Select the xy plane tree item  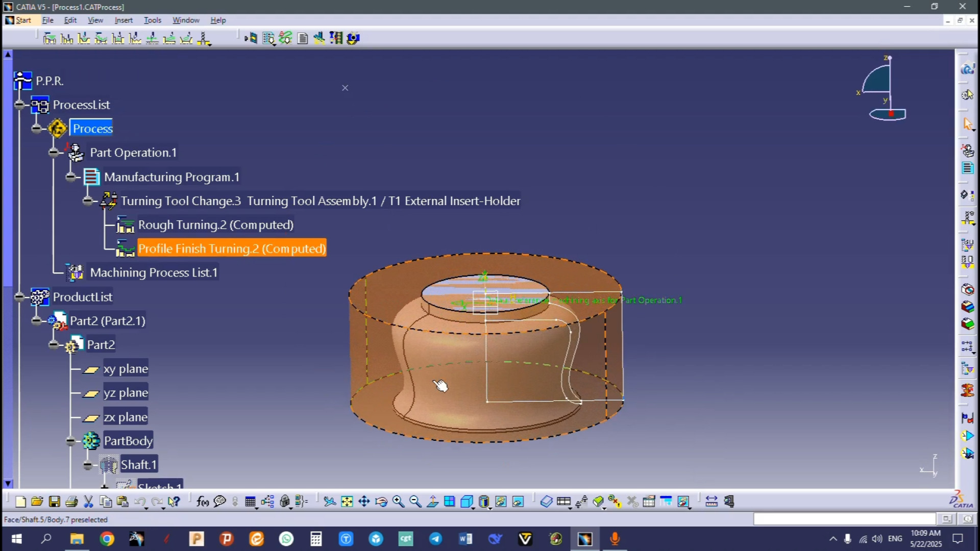pyautogui.click(x=126, y=369)
